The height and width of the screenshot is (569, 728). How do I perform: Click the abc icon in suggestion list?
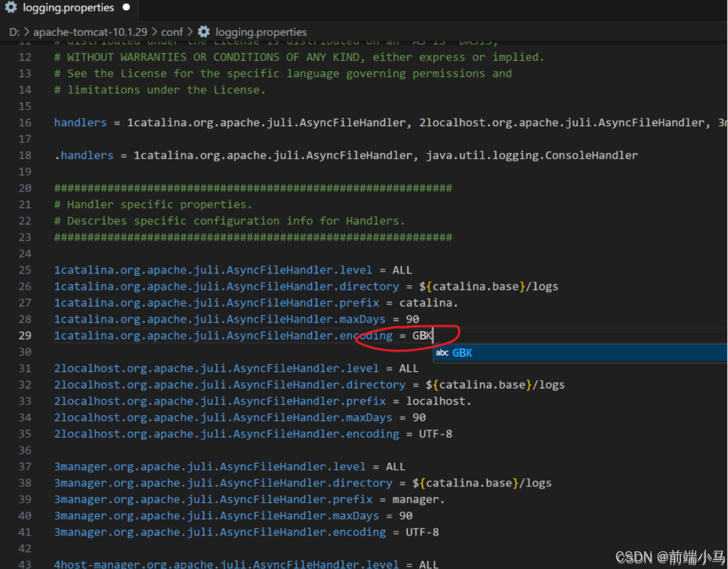(x=442, y=353)
